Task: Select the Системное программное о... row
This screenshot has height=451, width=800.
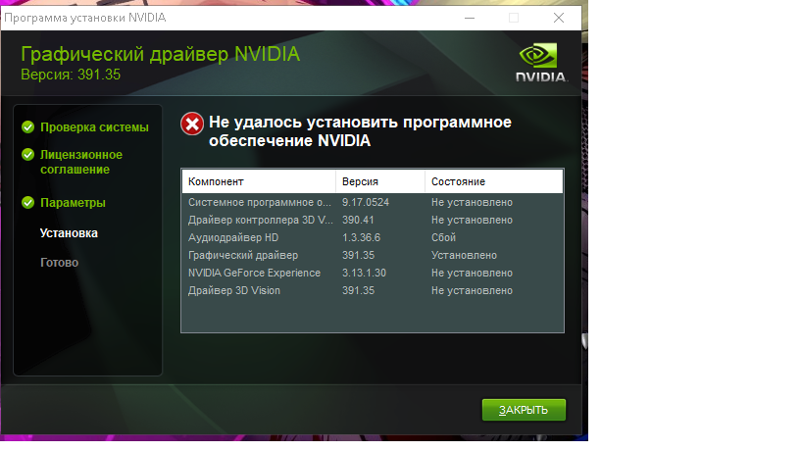Action: (372, 203)
